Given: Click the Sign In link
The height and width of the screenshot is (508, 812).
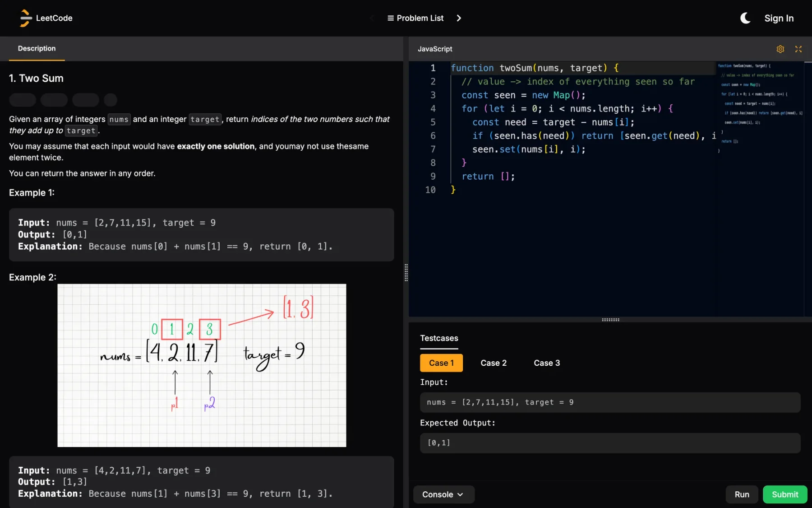Looking at the screenshot, I should coord(779,18).
